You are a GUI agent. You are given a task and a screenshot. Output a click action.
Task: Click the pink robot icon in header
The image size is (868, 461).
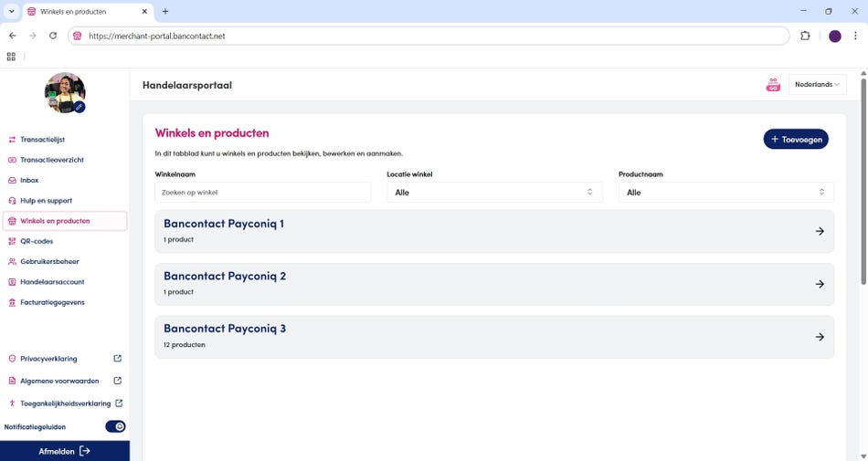coord(773,85)
